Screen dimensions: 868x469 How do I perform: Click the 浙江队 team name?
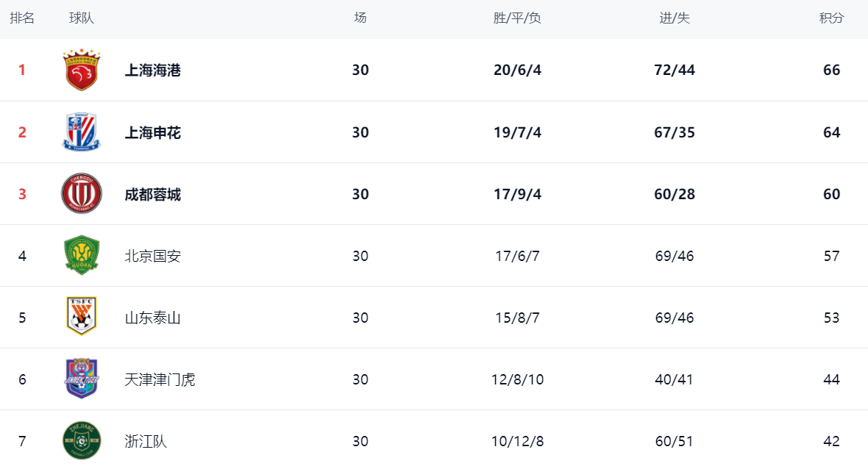[x=146, y=441]
